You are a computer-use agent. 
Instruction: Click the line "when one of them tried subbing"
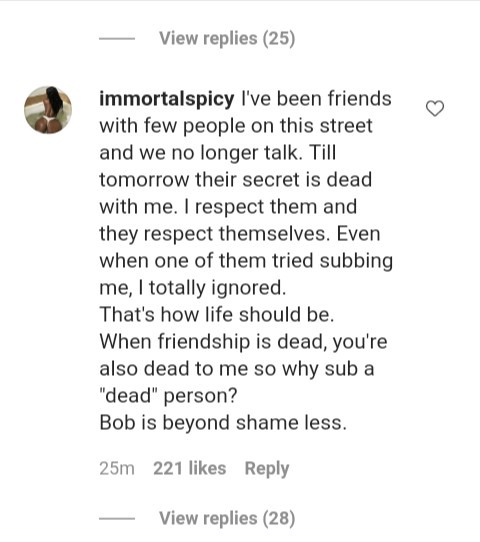[246, 261]
